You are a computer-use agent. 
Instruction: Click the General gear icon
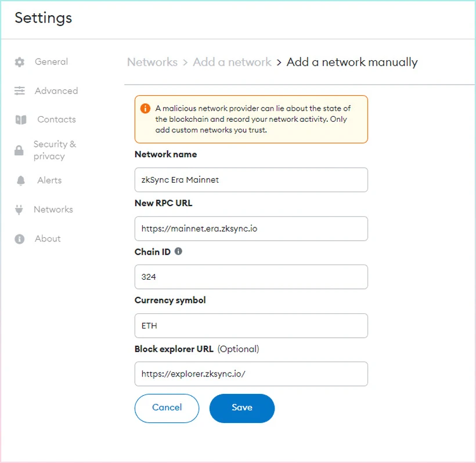click(x=20, y=62)
